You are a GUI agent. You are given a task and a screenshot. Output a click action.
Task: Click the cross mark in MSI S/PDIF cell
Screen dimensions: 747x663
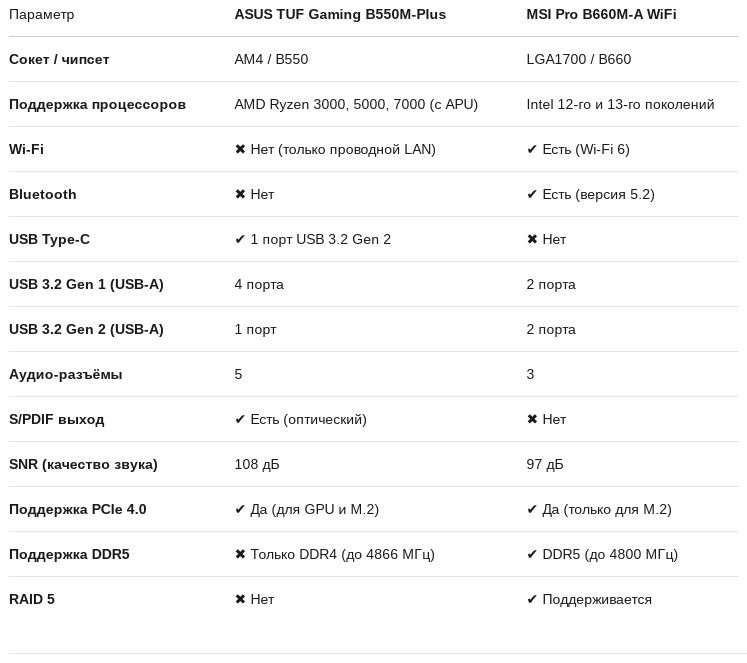pyautogui.click(x=532, y=419)
